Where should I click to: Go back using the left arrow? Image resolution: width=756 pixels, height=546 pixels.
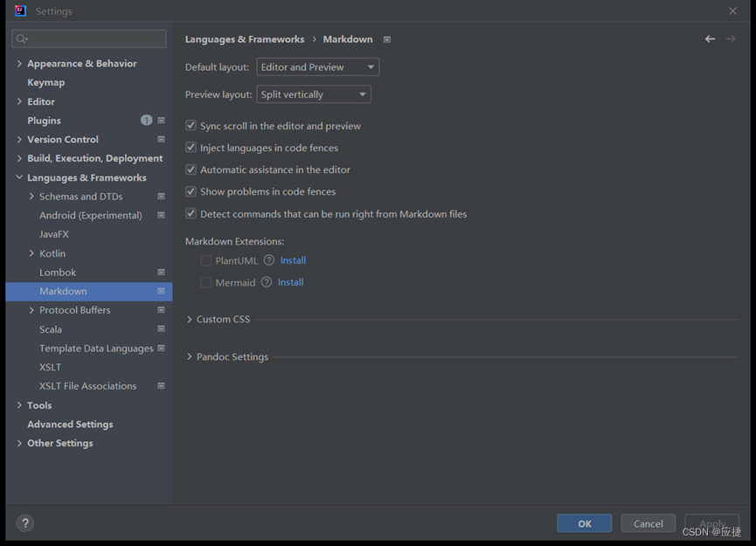(x=710, y=39)
